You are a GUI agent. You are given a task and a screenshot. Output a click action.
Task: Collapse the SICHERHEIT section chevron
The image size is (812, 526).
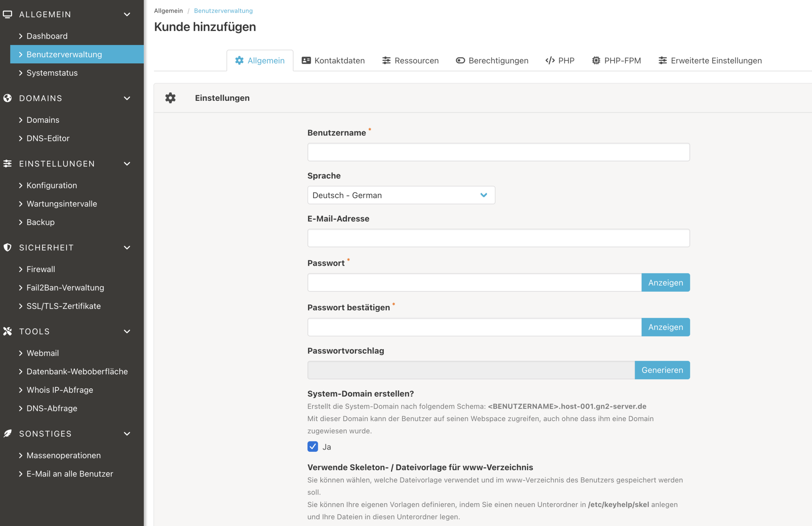127,248
